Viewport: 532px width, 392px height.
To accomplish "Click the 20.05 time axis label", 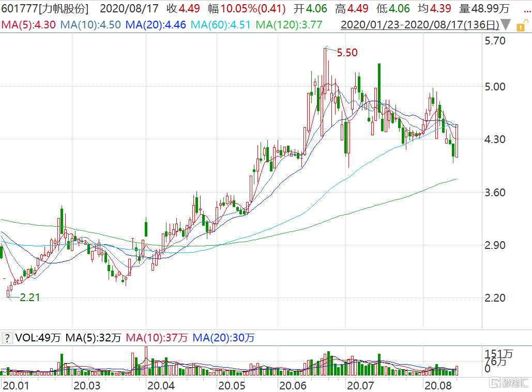I will coord(232,386).
